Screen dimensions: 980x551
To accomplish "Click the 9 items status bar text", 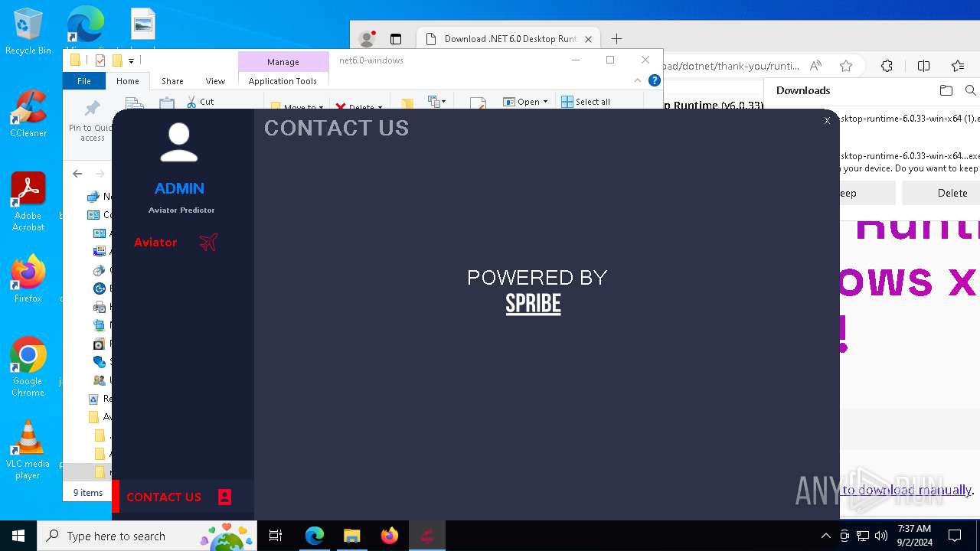I will pyautogui.click(x=88, y=493).
